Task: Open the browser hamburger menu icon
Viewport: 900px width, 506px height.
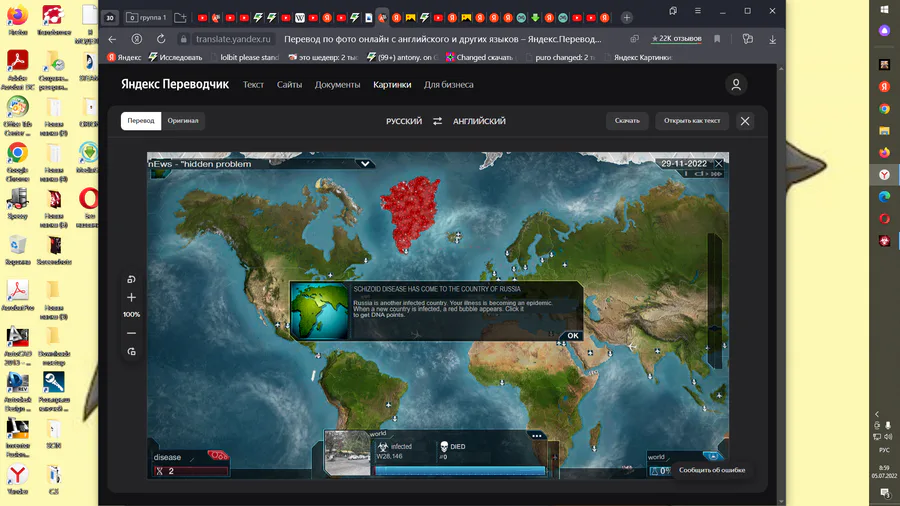Action: [x=697, y=10]
